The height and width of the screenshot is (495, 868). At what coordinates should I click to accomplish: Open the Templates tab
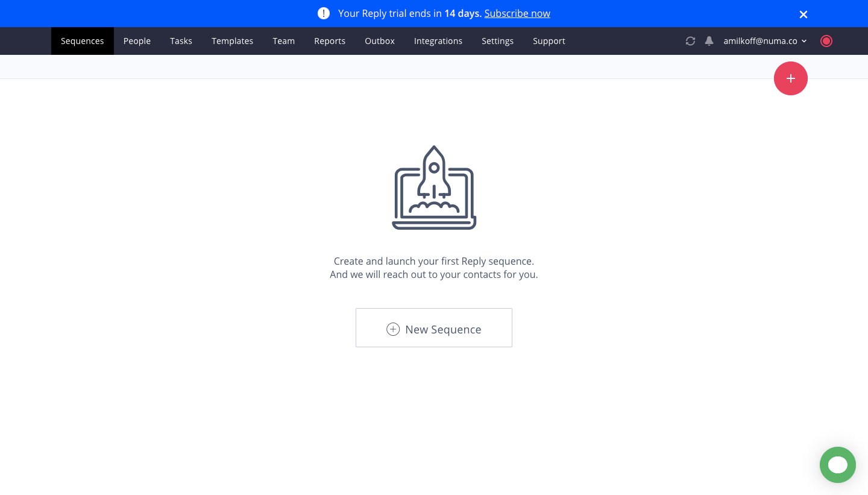tap(232, 41)
